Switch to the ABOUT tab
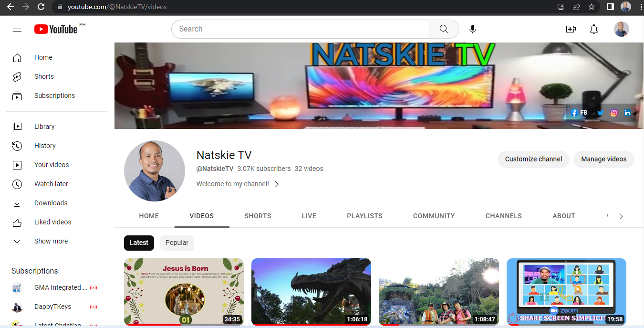Viewport: 644px width, 328px height. point(564,216)
